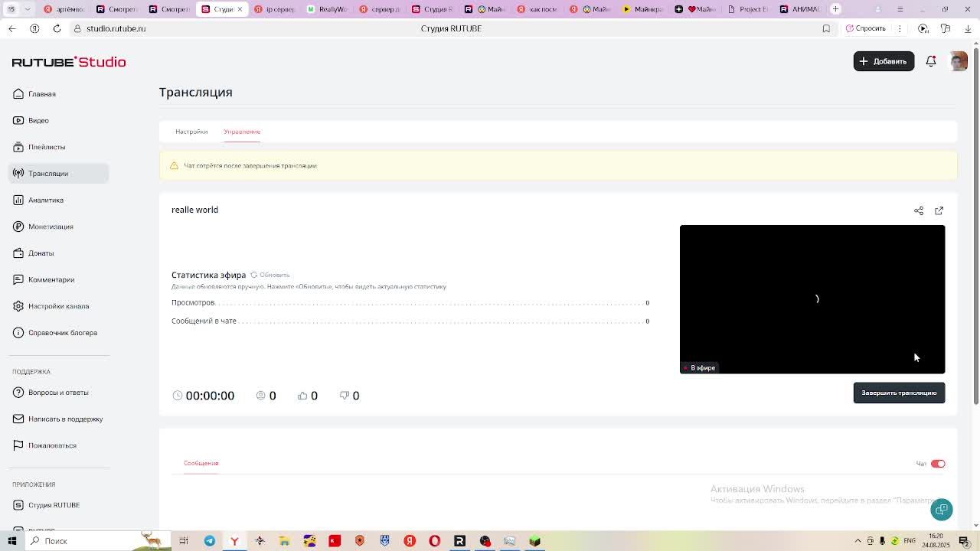The image size is (980, 551).
Task: Open Telegram from the taskbar
Action: pos(209,541)
